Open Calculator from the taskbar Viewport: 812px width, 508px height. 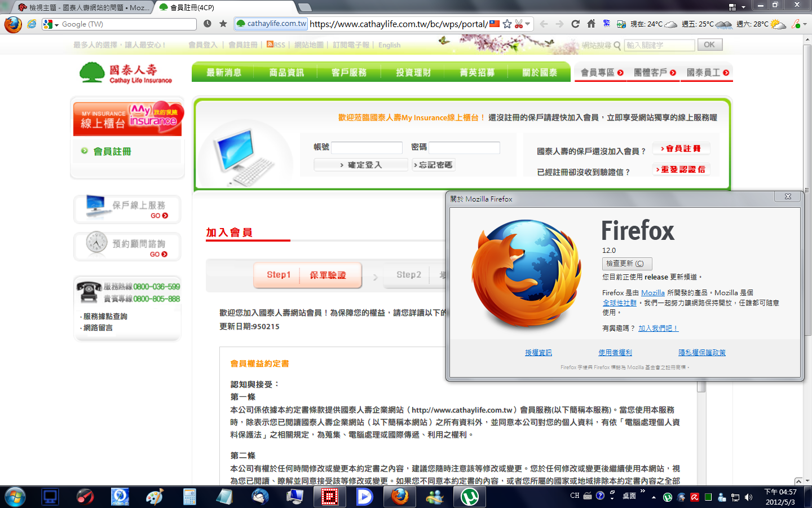(189, 497)
